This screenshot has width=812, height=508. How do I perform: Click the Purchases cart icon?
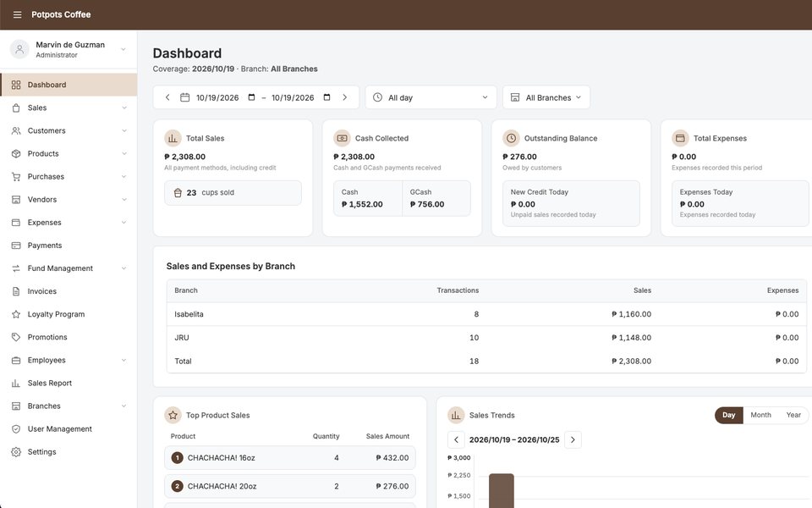pos(16,176)
